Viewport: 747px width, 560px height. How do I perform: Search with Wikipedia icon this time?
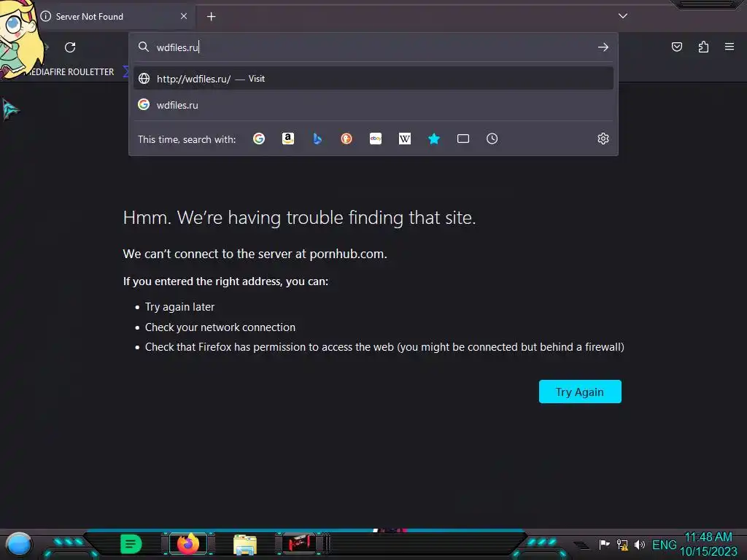click(404, 139)
